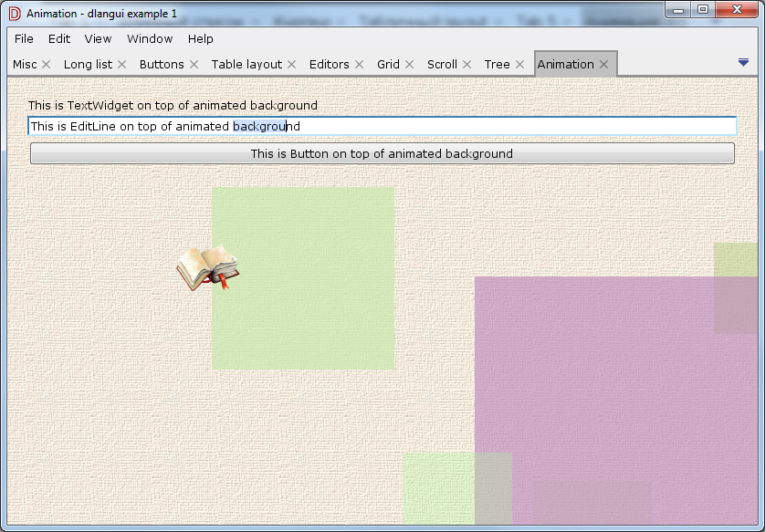765x532 pixels.
Task: Click inside the EditLine text field
Action: point(382,126)
